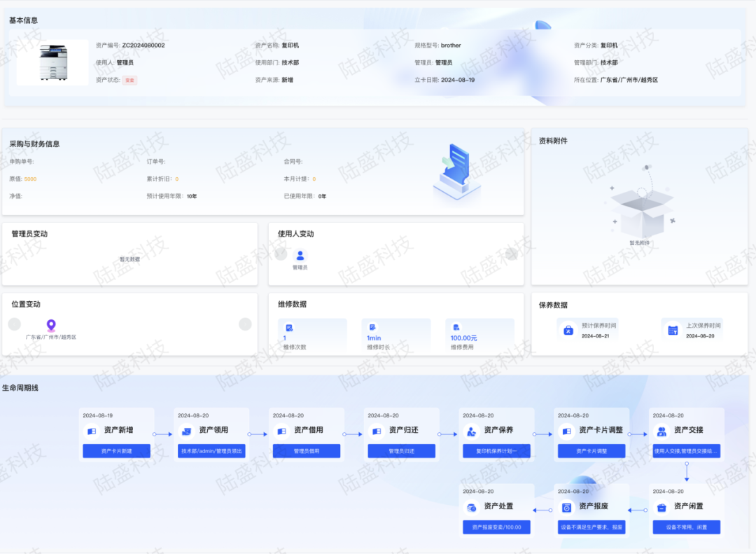Click the red 变卖 asset status tag
This screenshot has height=554, width=756.
129,80
